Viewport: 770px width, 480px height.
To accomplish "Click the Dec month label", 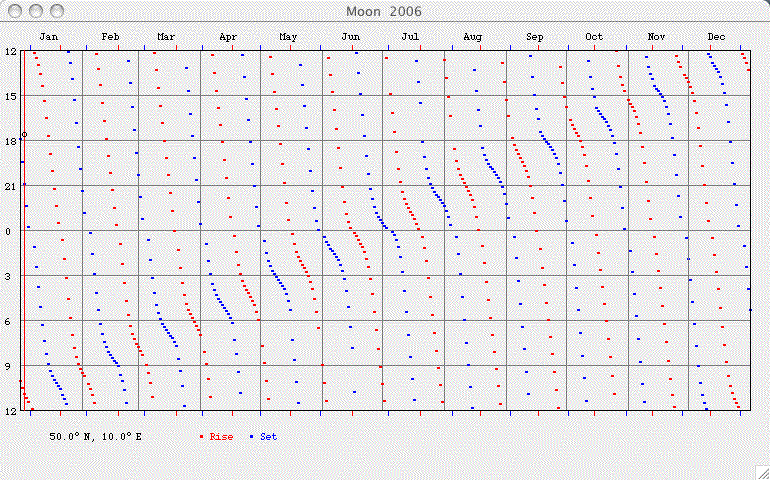I will pos(716,37).
